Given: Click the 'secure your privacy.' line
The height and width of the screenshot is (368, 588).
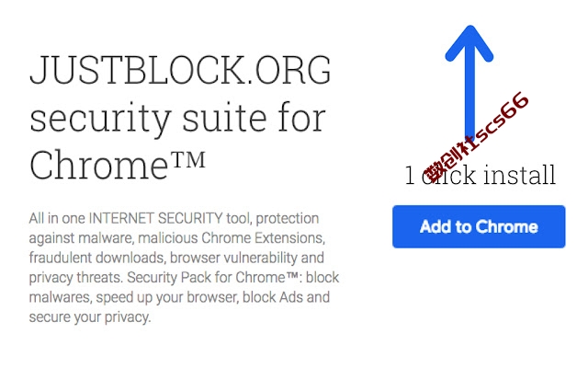Looking at the screenshot, I should (x=90, y=317).
